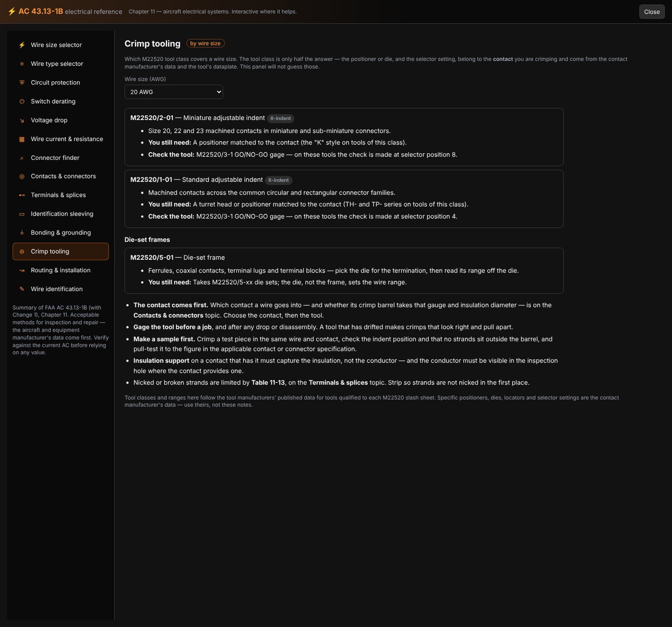Click the pencil icon for Wire identification
This screenshot has width=672, height=627.
(x=22, y=289)
